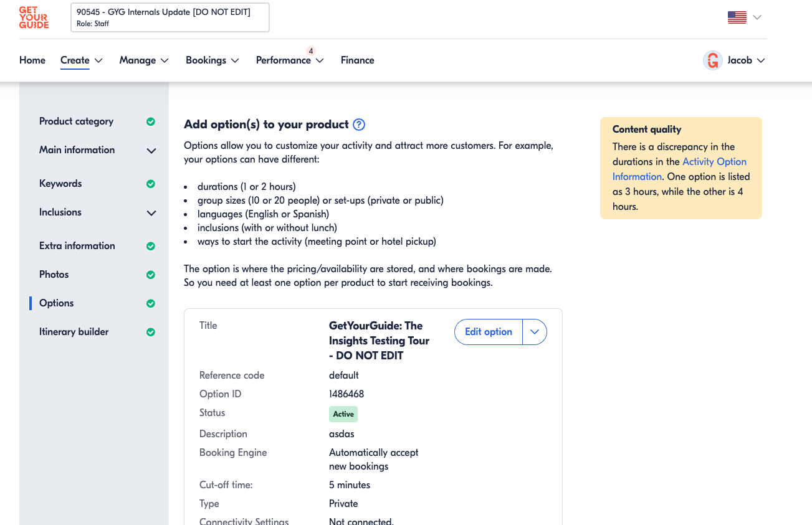Click green checkmark next to Product category
812x525 pixels.
tap(151, 121)
